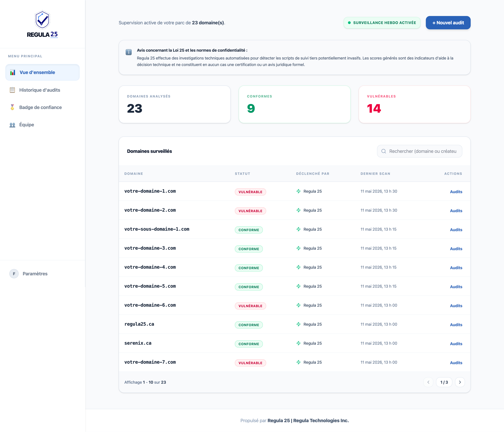504x432 pixels.
Task: Click the F avatar beside Paramètres
Action: pyautogui.click(x=14, y=274)
